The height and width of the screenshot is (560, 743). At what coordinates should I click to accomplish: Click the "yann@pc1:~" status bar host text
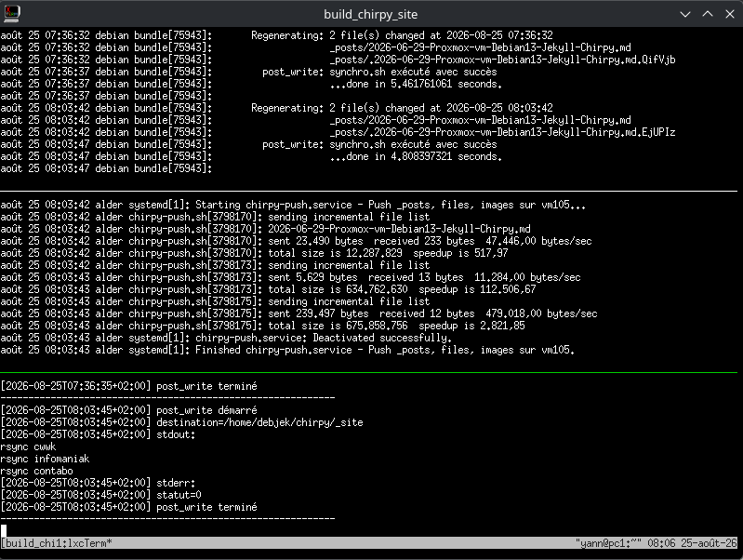(x=608, y=543)
